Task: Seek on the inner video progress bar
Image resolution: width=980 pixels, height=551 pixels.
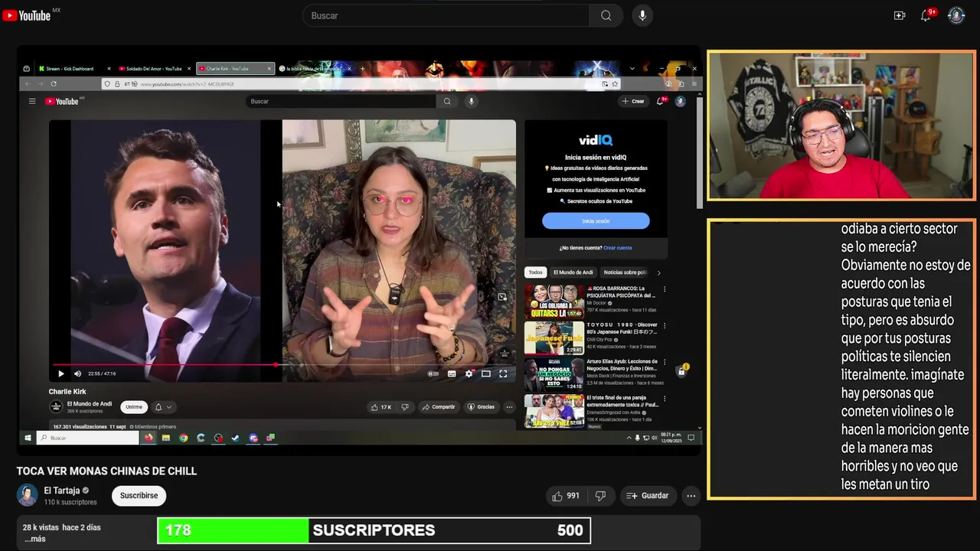Action: pyautogui.click(x=283, y=365)
